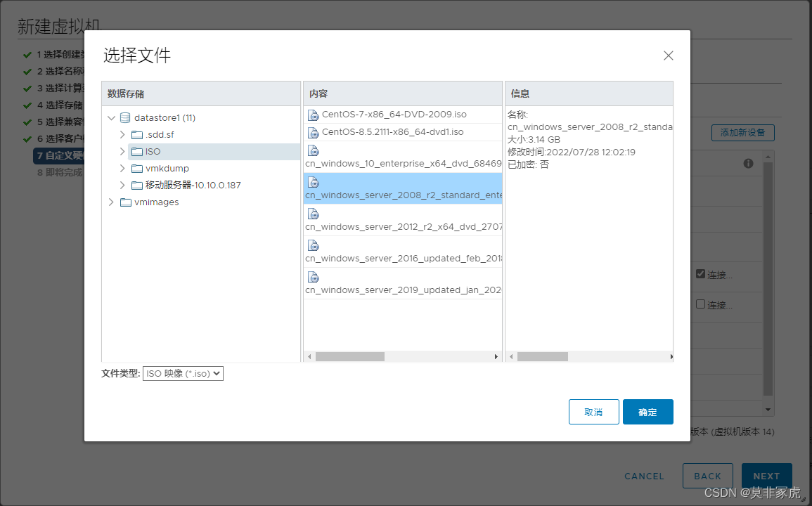Click the vmkdump folder icon
This screenshot has width=812, height=506.
pos(137,169)
